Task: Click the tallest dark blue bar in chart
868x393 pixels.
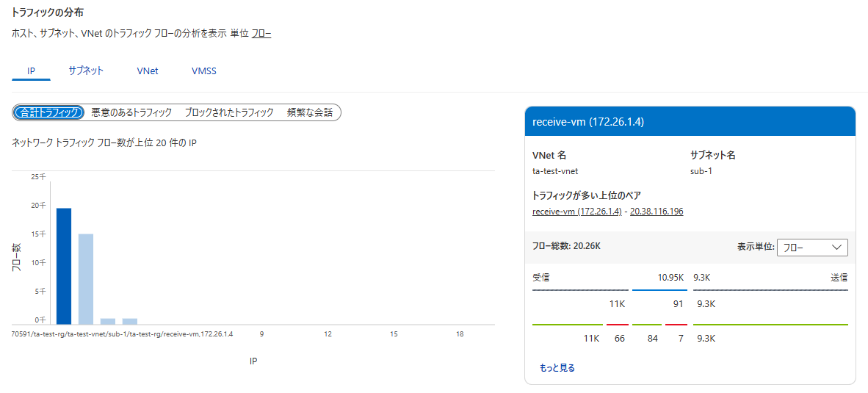Action: pos(64,266)
